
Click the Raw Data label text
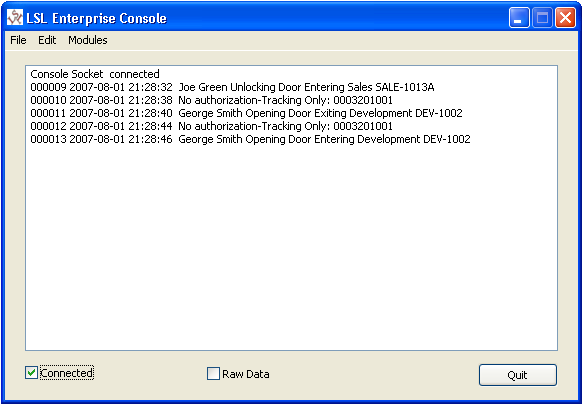(x=246, y=374)
